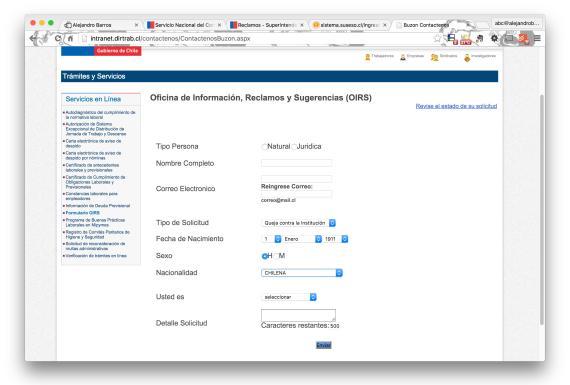570x385 pixels.
Task: Select the Juridica person radio button
Action: (x=294, y=147)
